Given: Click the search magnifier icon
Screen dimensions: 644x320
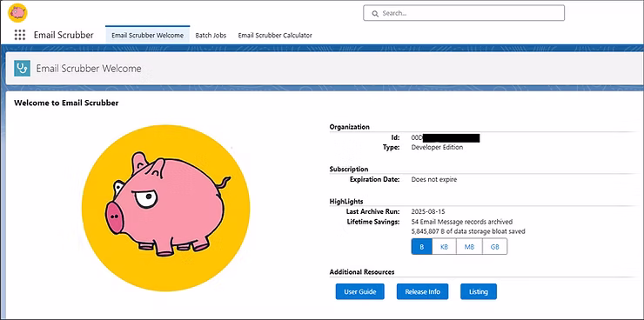Looking at the screenshot, I should [375, 14].
